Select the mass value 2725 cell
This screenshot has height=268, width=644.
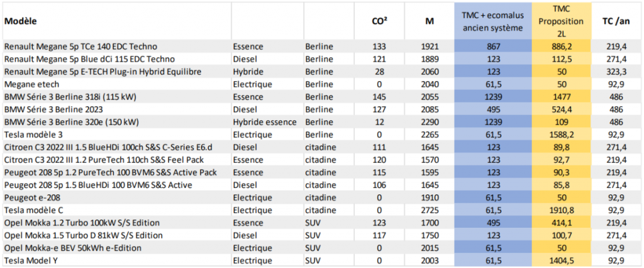coord(429,209)
